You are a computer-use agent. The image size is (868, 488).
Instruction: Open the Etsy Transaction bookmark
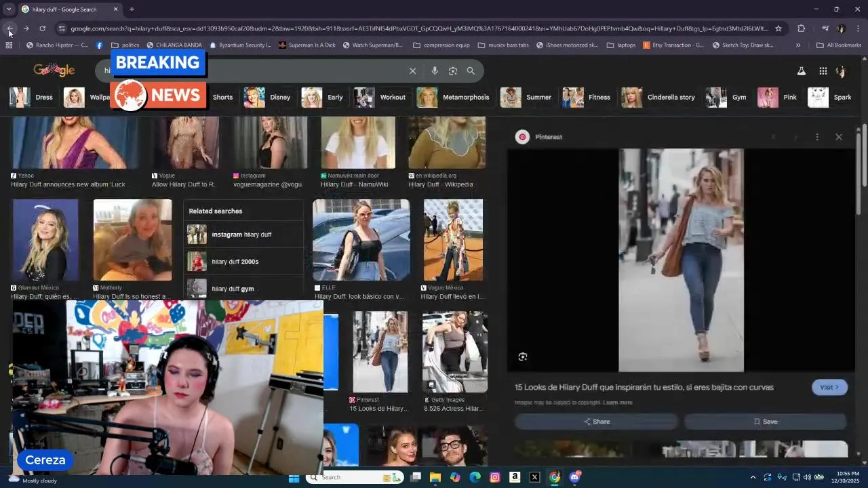tap(673, 45)
